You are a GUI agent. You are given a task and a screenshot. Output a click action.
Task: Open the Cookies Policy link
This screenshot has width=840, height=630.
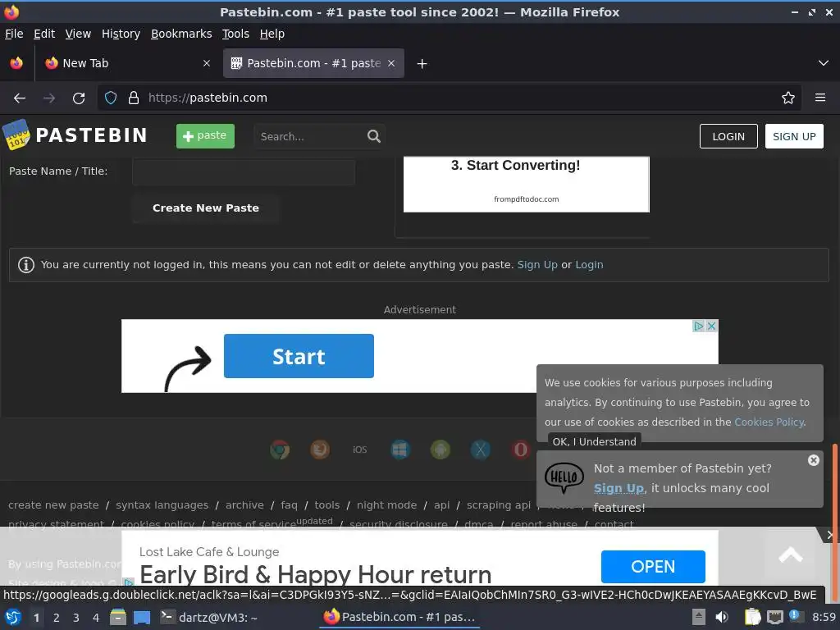[769, 422]
